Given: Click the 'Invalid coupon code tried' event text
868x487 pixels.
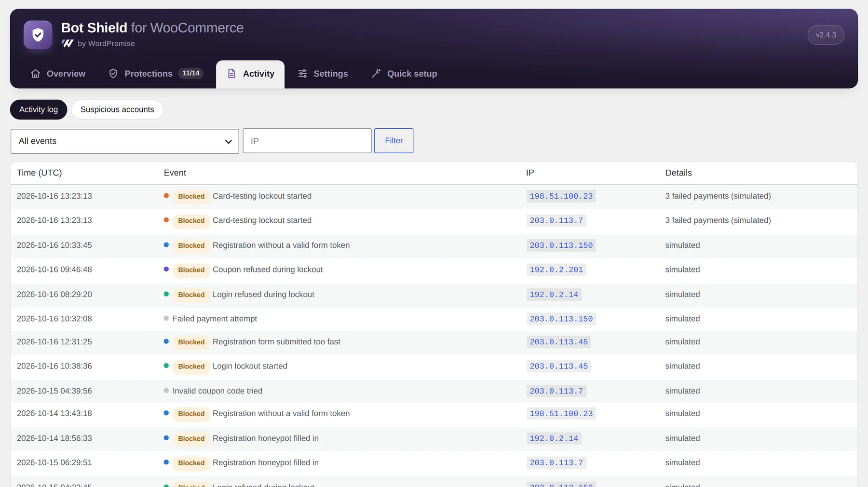Looking at the screenshot, I should click(217, 391).
